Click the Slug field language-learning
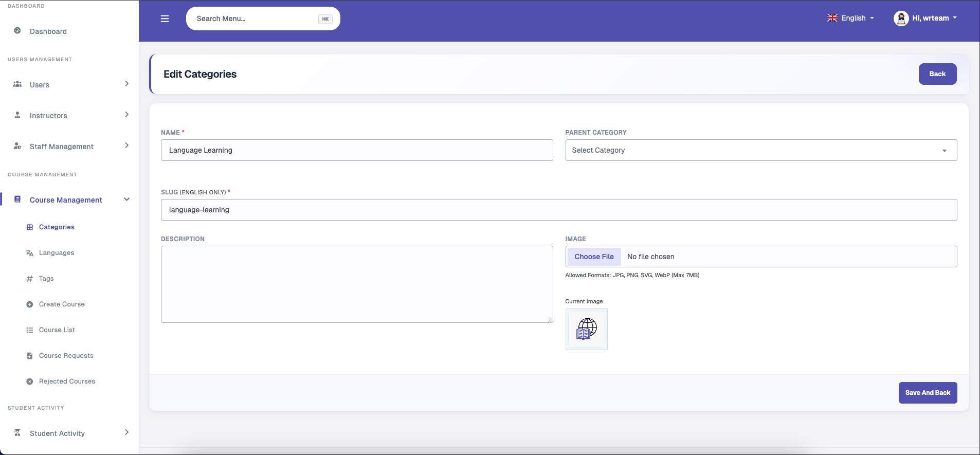The image size is (980, 455). click(x=559, y=210)
